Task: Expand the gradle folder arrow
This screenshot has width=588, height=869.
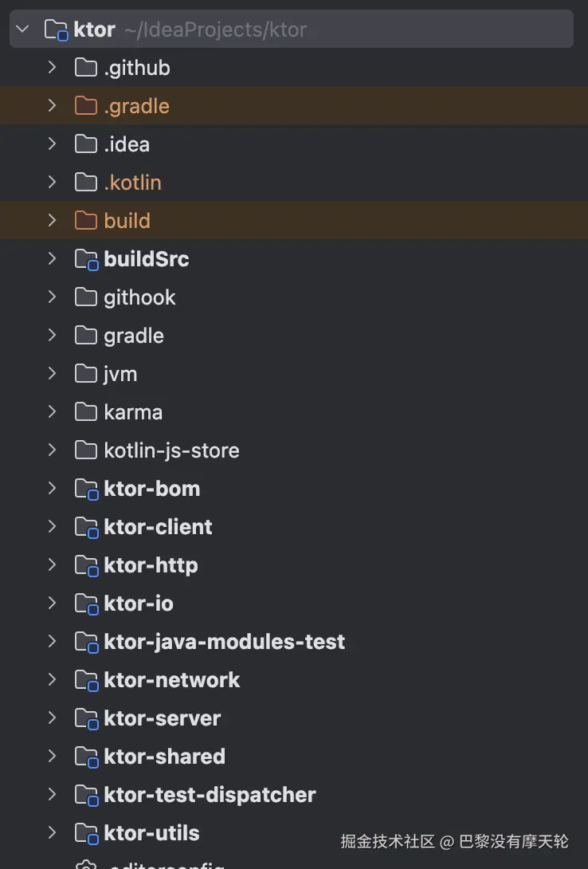Action: tap(52, 336)
